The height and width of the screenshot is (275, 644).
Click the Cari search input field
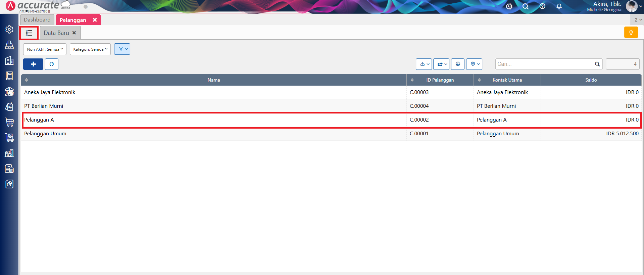coord(545,64)
